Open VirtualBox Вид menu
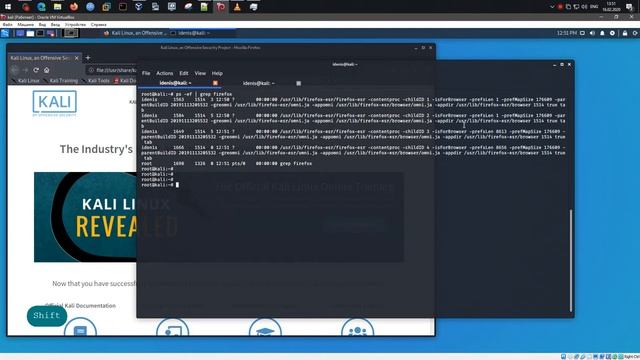Viewport: 640px width, 360px height. (x=42, y=24)
